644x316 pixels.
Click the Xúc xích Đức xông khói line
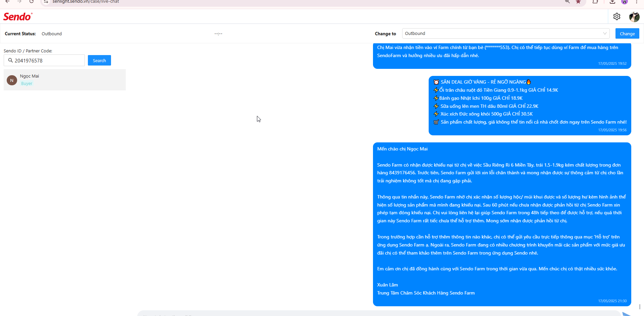tap(483, 114)
